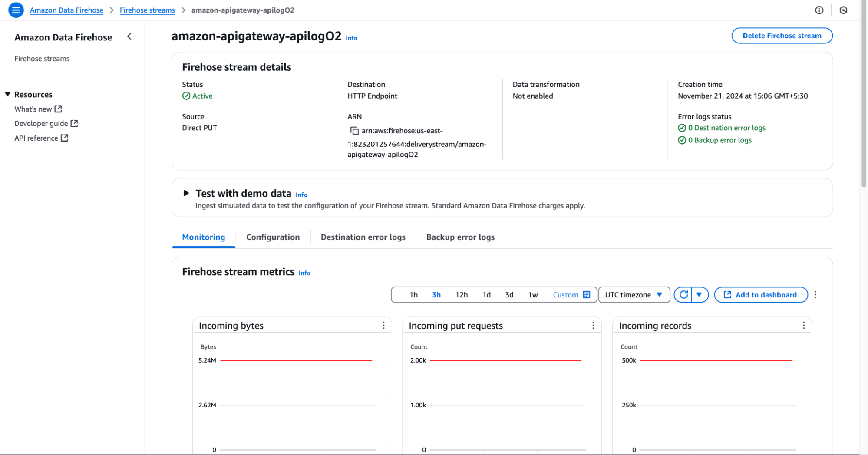Switch to the Destination error logs tab
This screenshot has height=455, width=868.
(363, 237)
